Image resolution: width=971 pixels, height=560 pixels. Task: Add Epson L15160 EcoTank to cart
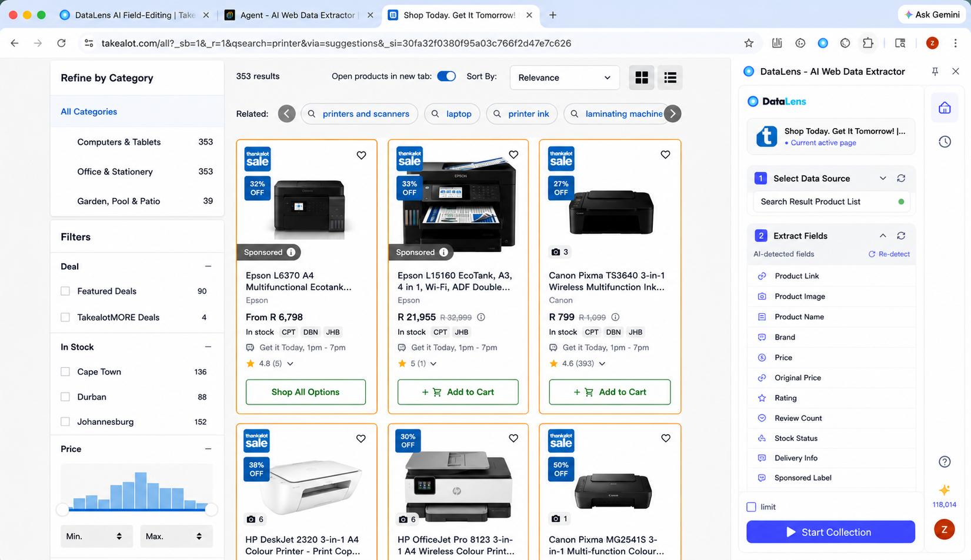click(458, 392)
